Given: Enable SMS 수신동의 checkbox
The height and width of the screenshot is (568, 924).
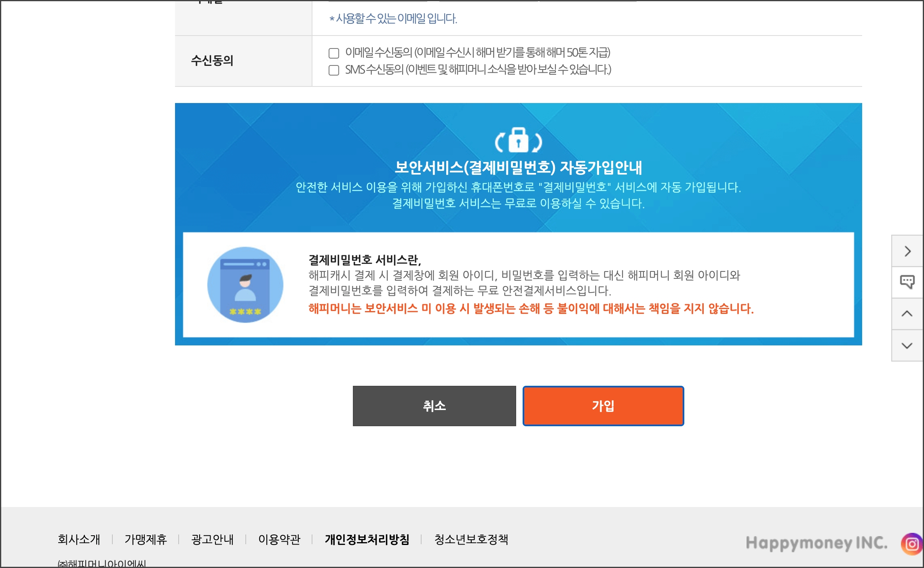Looking at the screenshot, I should [x=334, y=70].
